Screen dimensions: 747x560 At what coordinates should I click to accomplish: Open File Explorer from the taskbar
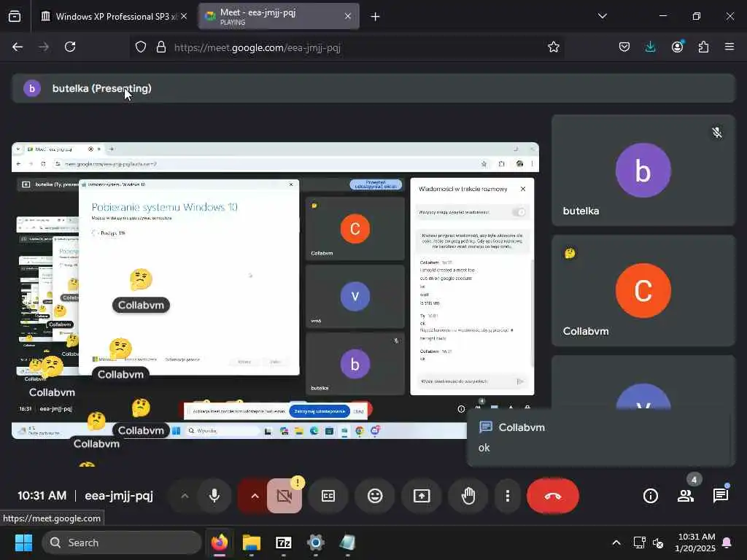pos(252,542)
